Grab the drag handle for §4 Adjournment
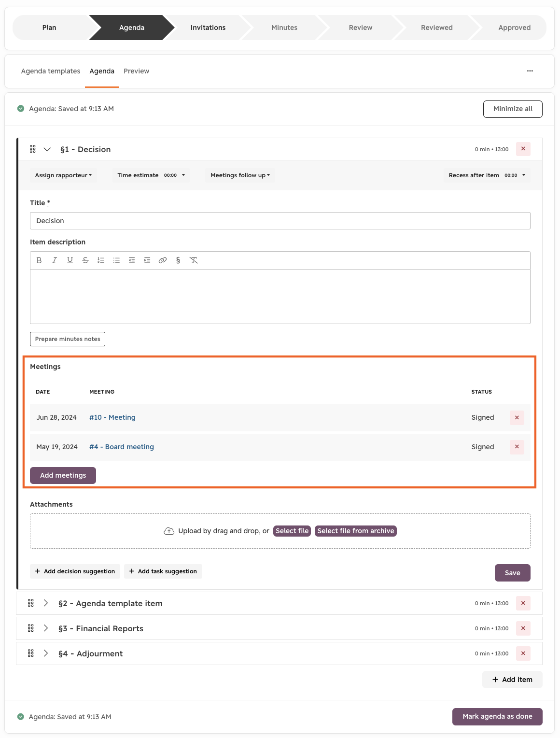 (x=31, y=653)
